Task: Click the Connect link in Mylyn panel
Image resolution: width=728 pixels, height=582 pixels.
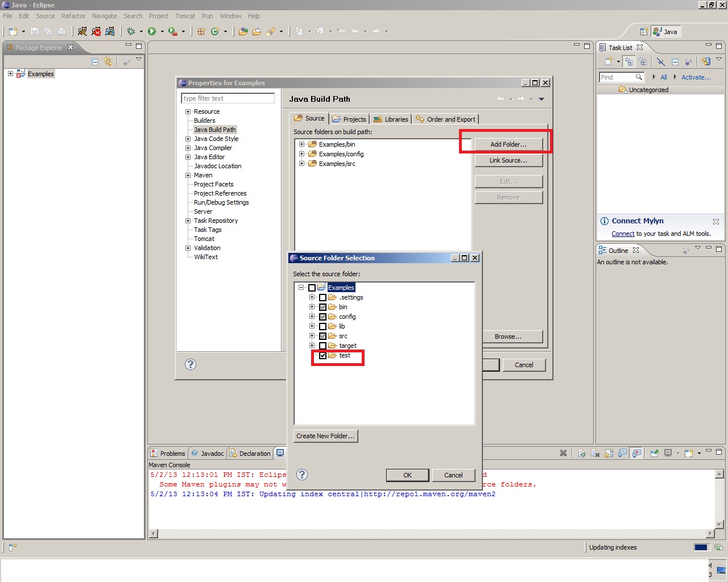Action: point(623,234)
